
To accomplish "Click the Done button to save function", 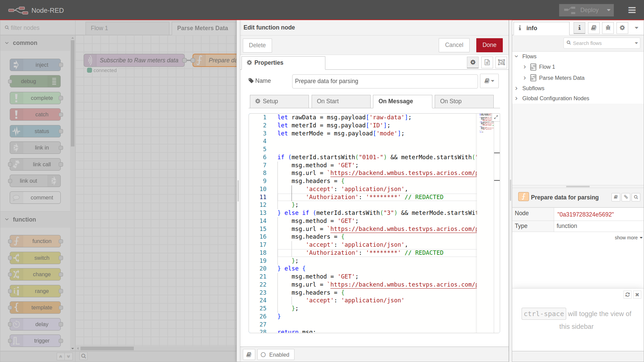I will pyautogui.click(x=489, y=45).
